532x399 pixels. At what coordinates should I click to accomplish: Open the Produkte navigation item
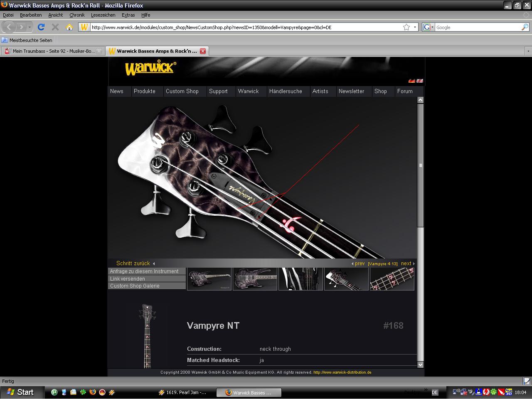[145, 91]
